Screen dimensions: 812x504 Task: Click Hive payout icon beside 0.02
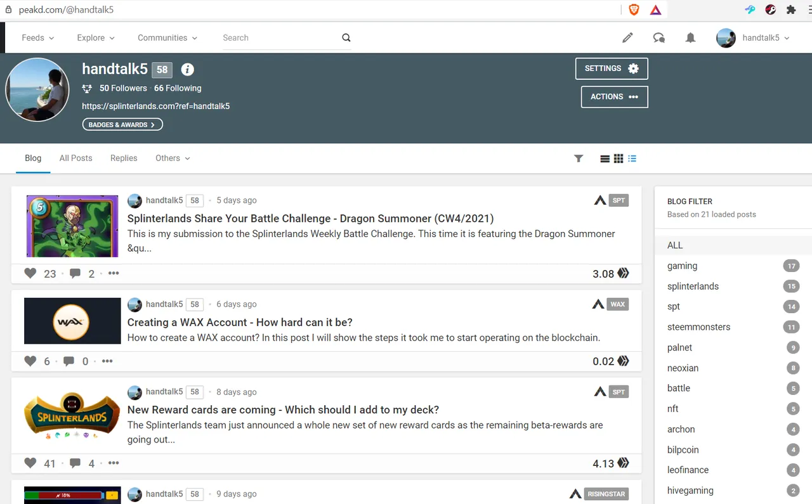point(624,361)
